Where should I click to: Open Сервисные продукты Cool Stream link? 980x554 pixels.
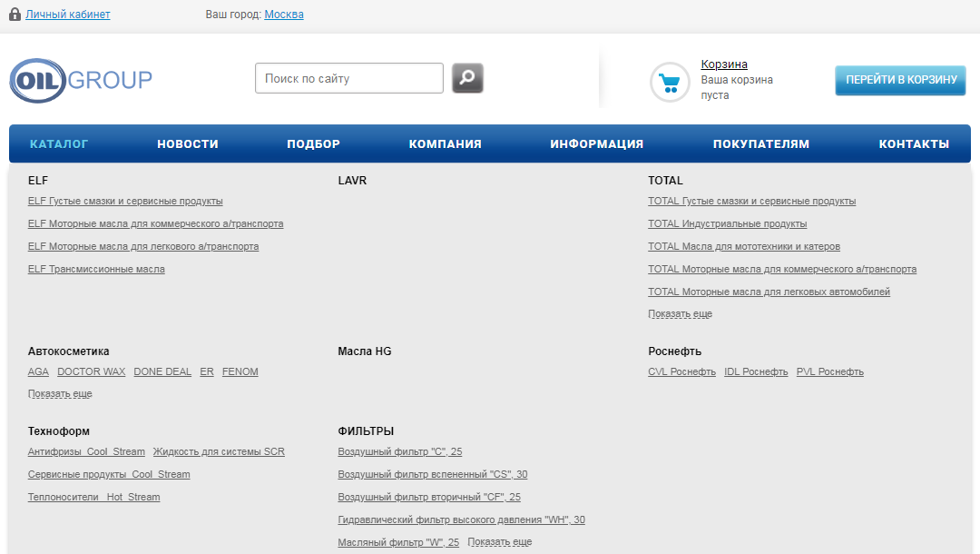coord(109,474)
